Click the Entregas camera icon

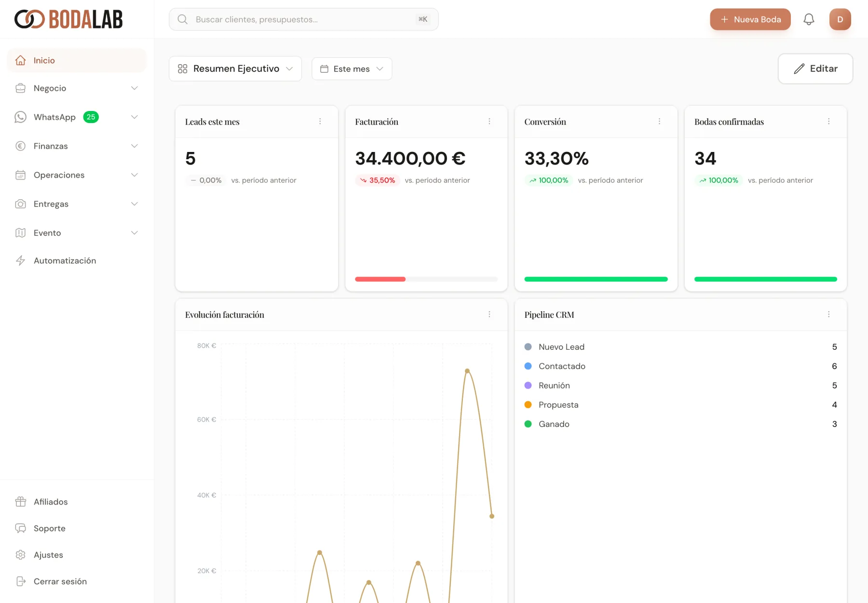(x=20, y=204)
